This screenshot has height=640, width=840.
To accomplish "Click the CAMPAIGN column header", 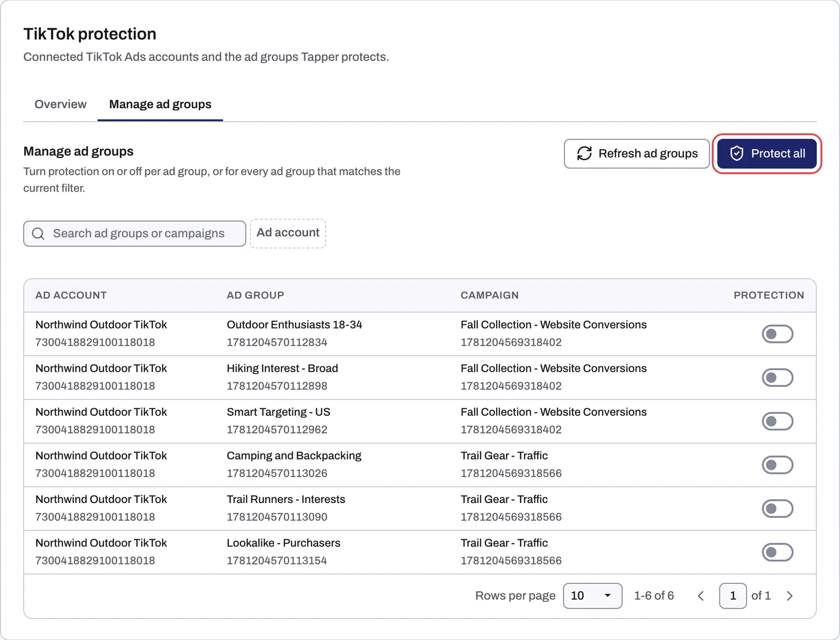I will pos(489,295).
